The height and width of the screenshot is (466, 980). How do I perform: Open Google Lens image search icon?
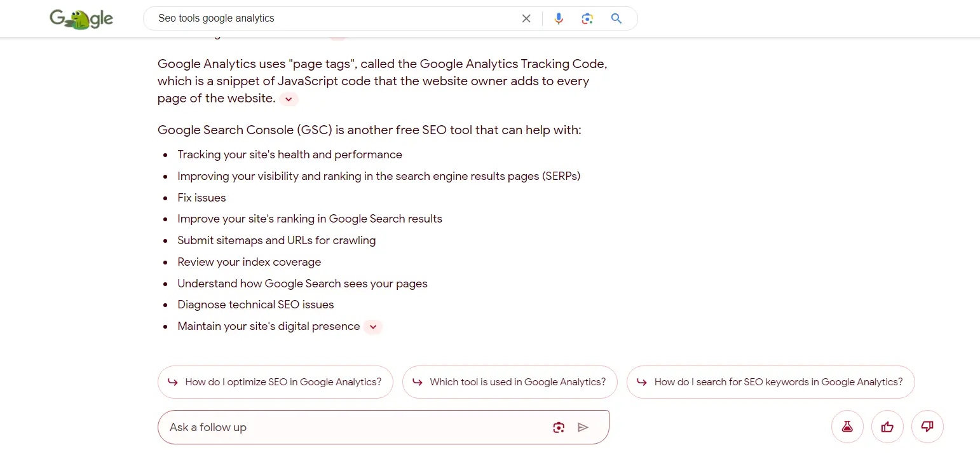click(587, 18)
